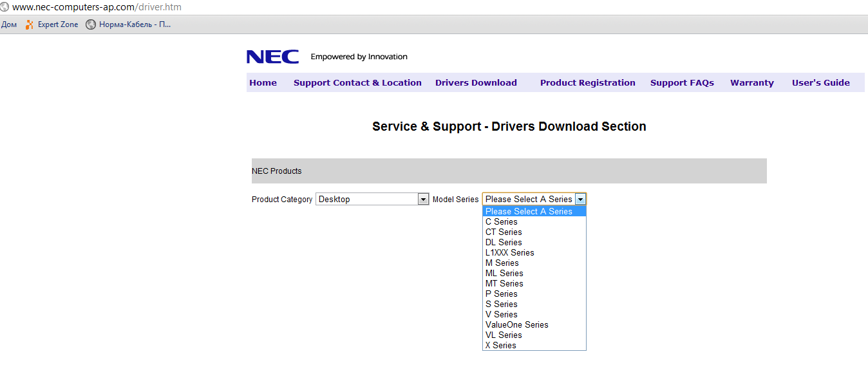Click arrow of Model Series combo box
This screenshot has width=868, height=365.
click(581, 200)
